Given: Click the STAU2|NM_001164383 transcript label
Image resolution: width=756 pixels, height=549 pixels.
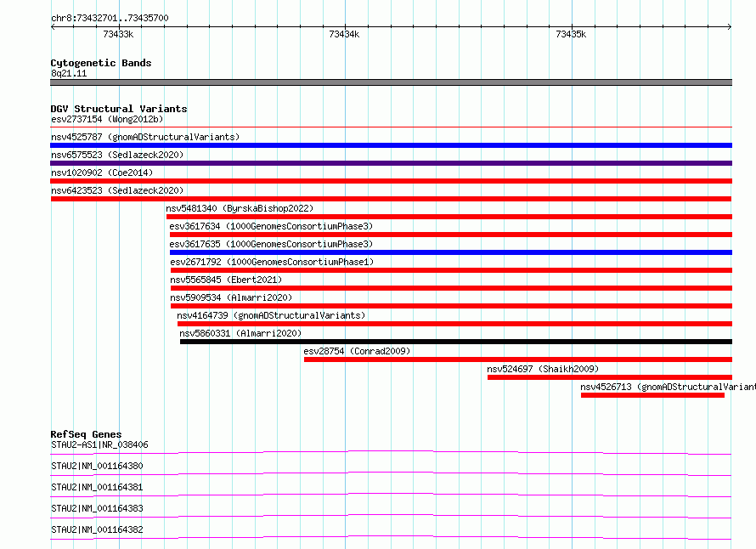Looking at the screenshot, I should click(97, 508).
